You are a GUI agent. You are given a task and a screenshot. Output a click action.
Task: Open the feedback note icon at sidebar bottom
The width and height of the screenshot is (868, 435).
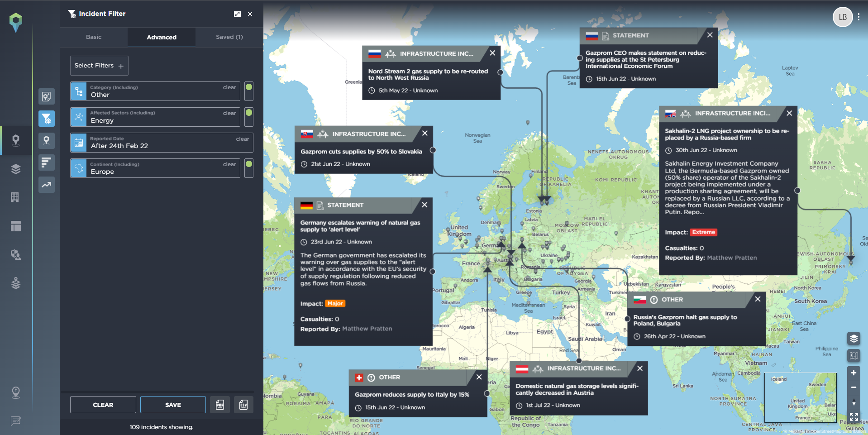point(16,421)
